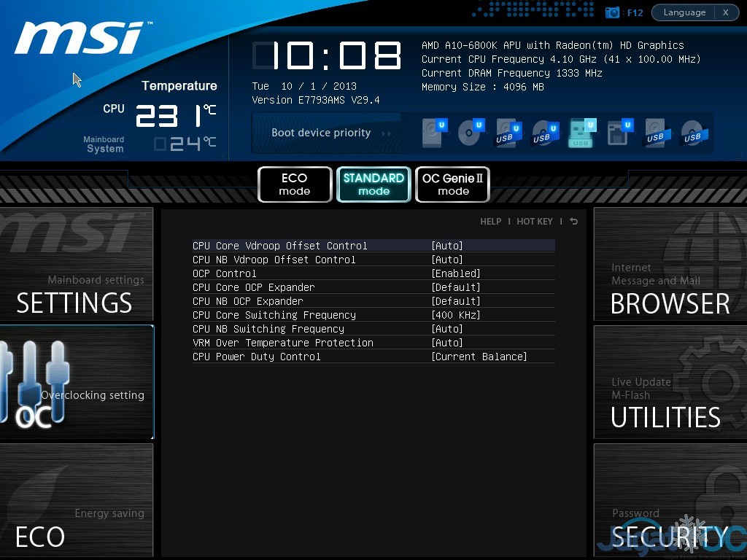Select the UEFI USB CD/DVD boot icon
Screen dimensions: 747x560
(546, 133)
